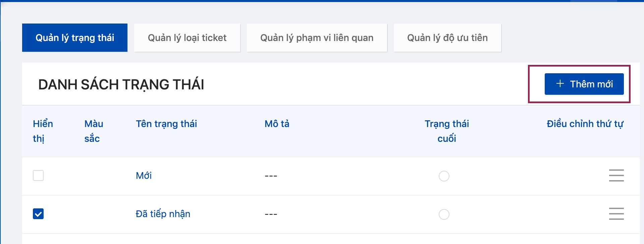This screenshot has width=644, height=244.
Task: Go to Quản lý phạm vi liên quan tab
Action: coord(317,38)
